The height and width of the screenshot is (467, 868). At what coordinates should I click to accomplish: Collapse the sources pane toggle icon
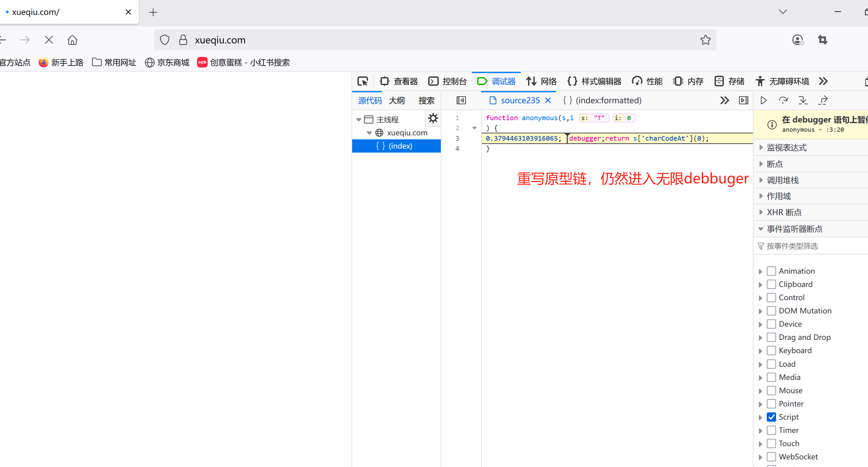pyautogui.click(x=461, y=100)
